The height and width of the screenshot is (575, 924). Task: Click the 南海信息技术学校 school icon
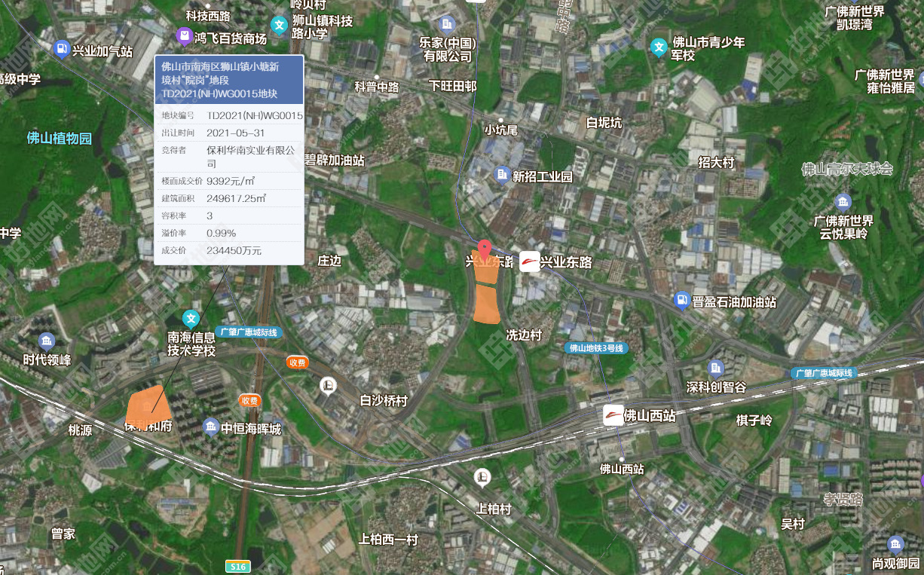pos(191,319)
